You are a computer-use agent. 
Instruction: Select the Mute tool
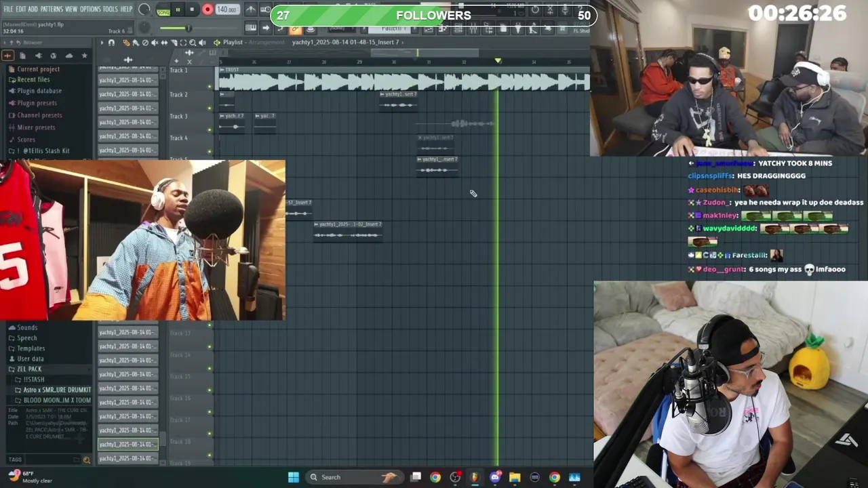click(x=155, y=43)
